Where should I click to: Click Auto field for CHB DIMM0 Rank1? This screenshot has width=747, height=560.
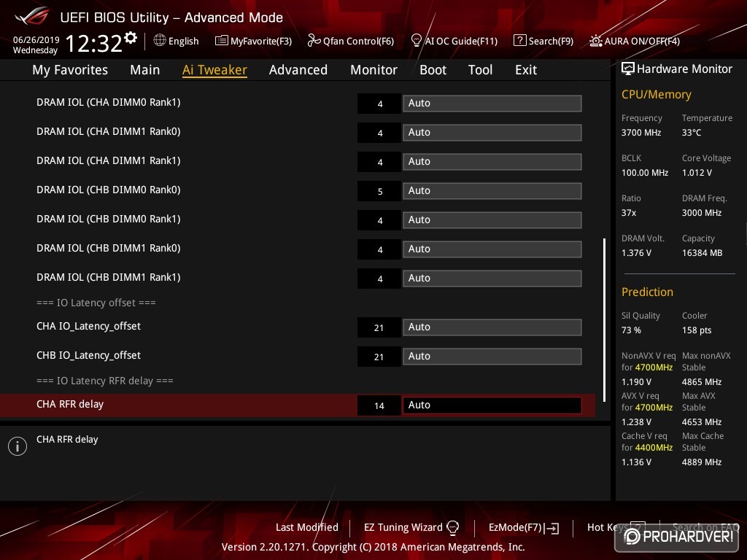(x=492, y=220)
